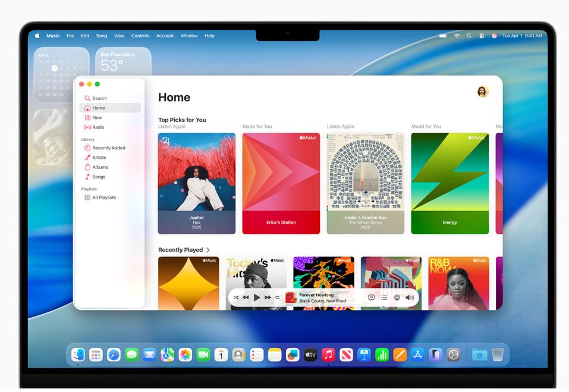Screen dimensions: 569x392
Task: Open Notes from the Dock
Action: pyautogui.click(x=275, y=355)
